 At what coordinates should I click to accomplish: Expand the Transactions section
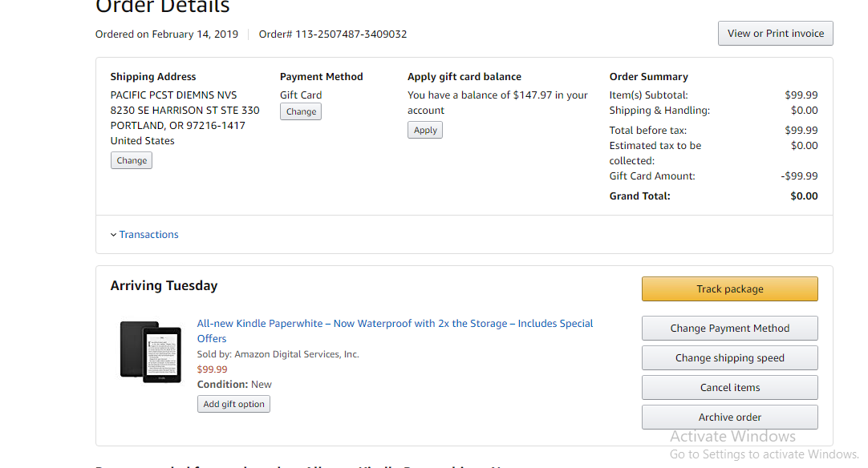148,235
